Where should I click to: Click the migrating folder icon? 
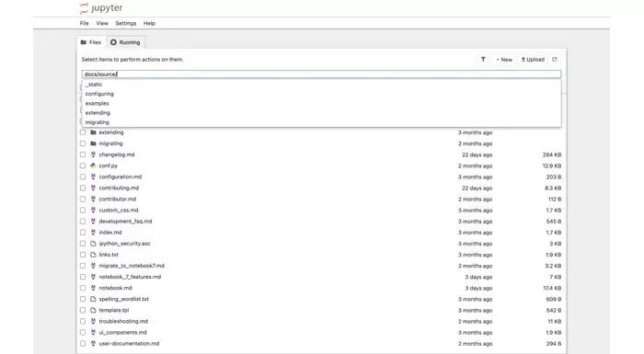pyautogui.click(x=93, y=143)
